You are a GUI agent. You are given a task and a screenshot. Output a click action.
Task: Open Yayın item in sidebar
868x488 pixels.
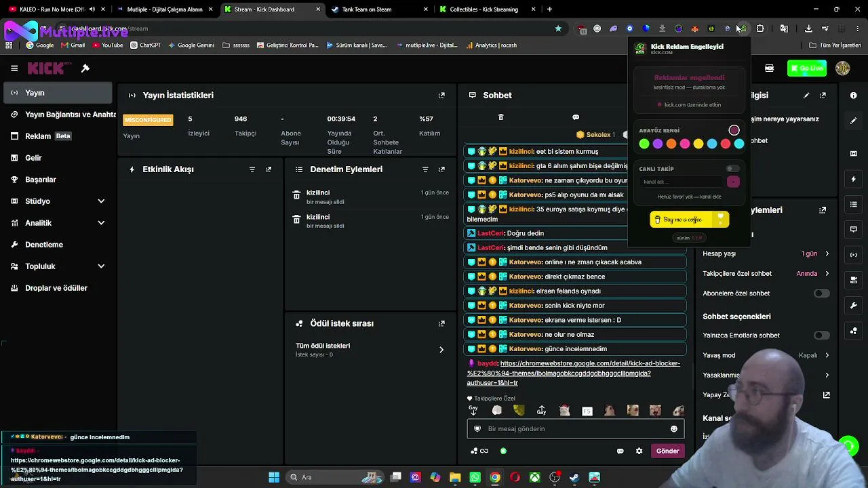point(58,93)
